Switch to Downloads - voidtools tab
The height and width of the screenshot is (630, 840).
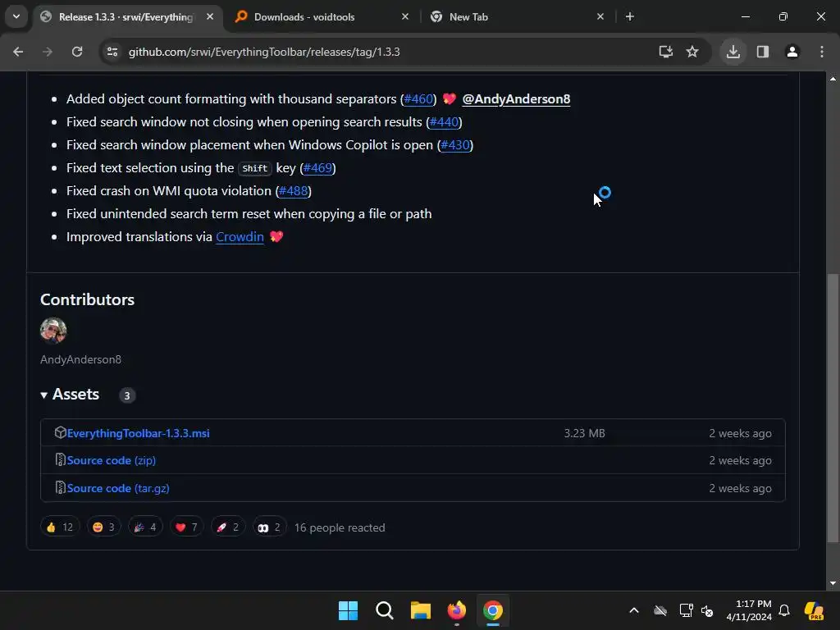tap(322, 16)
